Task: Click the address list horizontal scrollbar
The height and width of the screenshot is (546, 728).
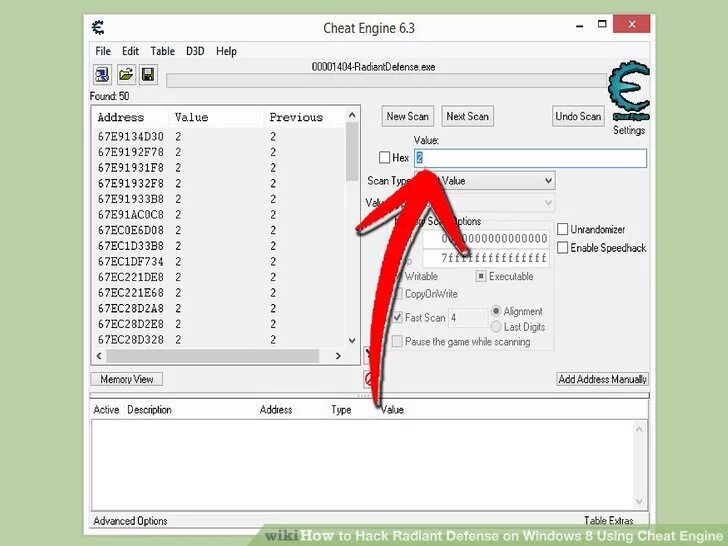Action: pyautogui.click(x=212, y=356)
